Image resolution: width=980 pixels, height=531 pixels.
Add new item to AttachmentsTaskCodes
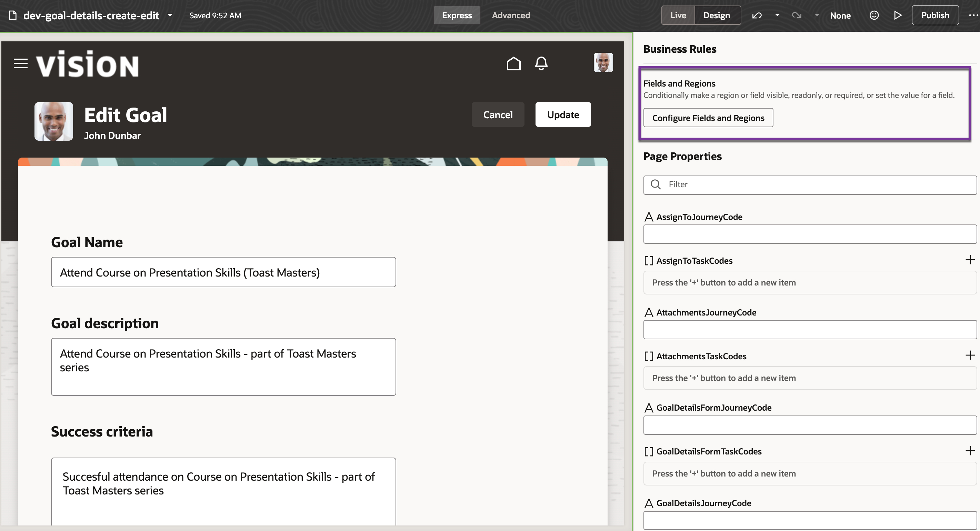(x=970, y=355)
